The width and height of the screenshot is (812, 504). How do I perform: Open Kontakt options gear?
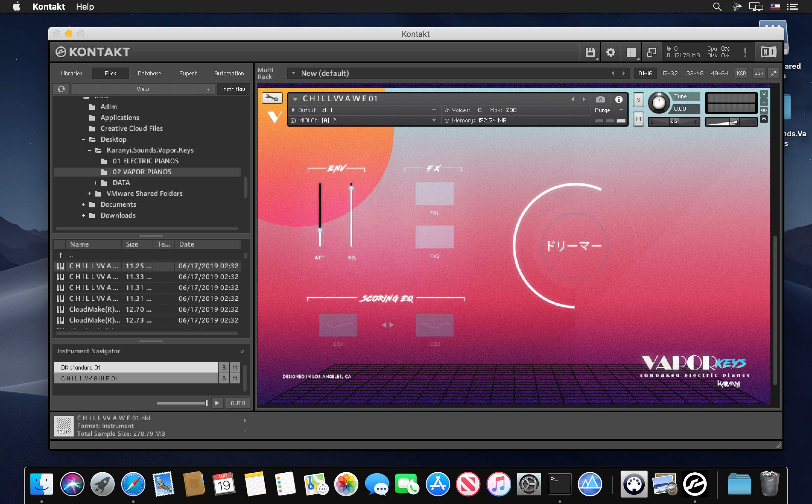coord(611,52)
